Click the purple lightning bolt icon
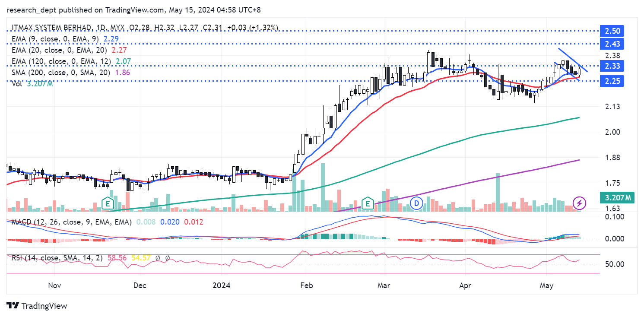This screenshot has height=317, width=644. tap(579, 203)
